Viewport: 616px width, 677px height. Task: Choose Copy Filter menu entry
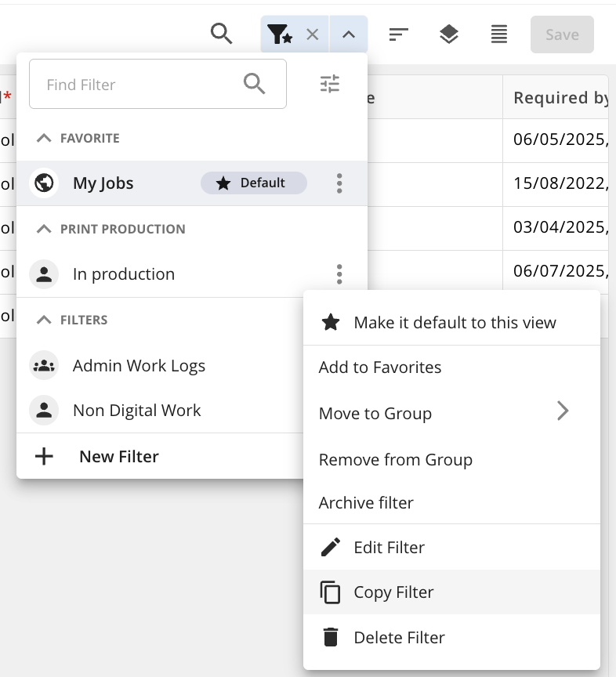coord(451,592)
